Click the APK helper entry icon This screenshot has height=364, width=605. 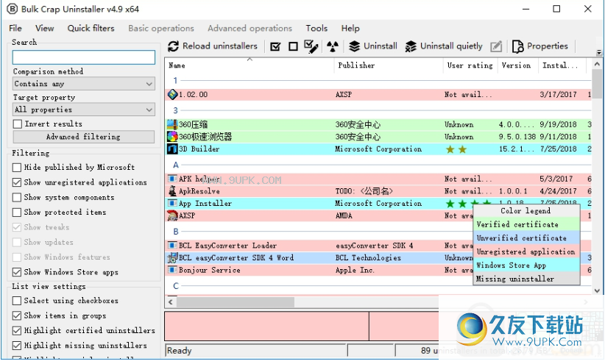pos(172,179)
